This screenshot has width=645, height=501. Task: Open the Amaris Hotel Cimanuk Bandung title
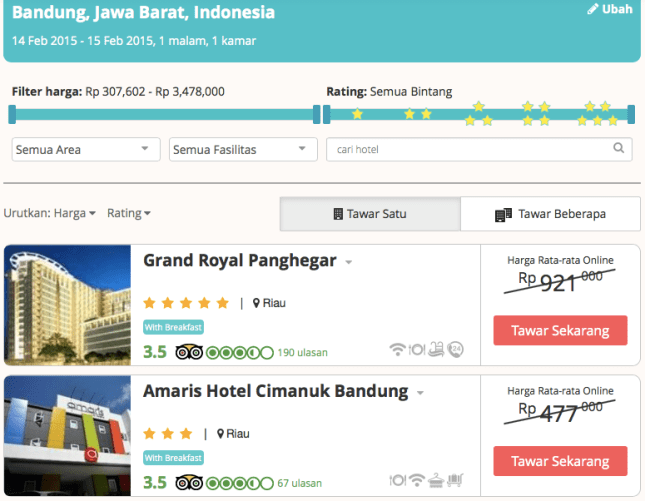[276, 391]
